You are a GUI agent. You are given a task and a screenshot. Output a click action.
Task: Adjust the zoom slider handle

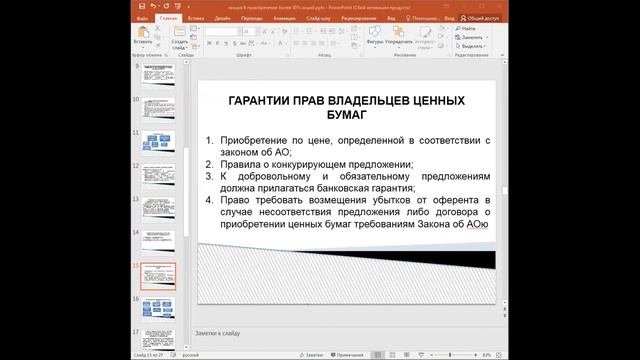[x=450, y=355]
